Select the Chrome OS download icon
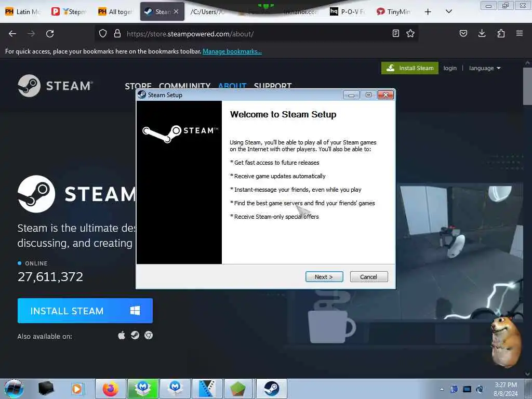 point(149,336)
